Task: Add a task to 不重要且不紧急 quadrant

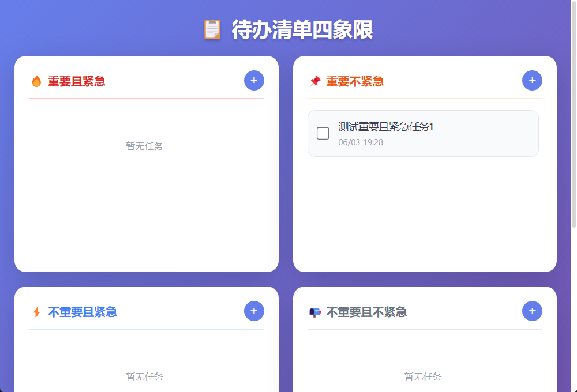Action: coord(532,311)
